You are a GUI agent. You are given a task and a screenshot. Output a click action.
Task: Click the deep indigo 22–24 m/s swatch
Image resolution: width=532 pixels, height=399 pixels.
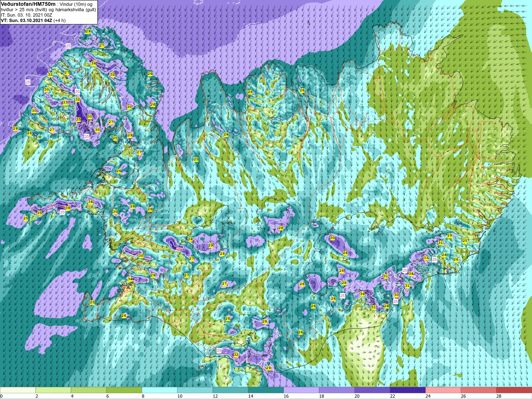pos(408,390)
